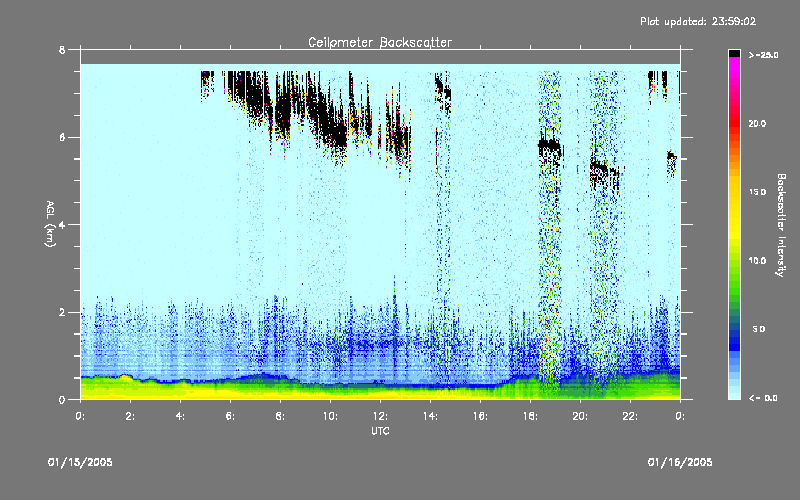Click the 12: hour tick on the time axis
This screenshot has height=500, width=800.
click(x=380, y=416)
